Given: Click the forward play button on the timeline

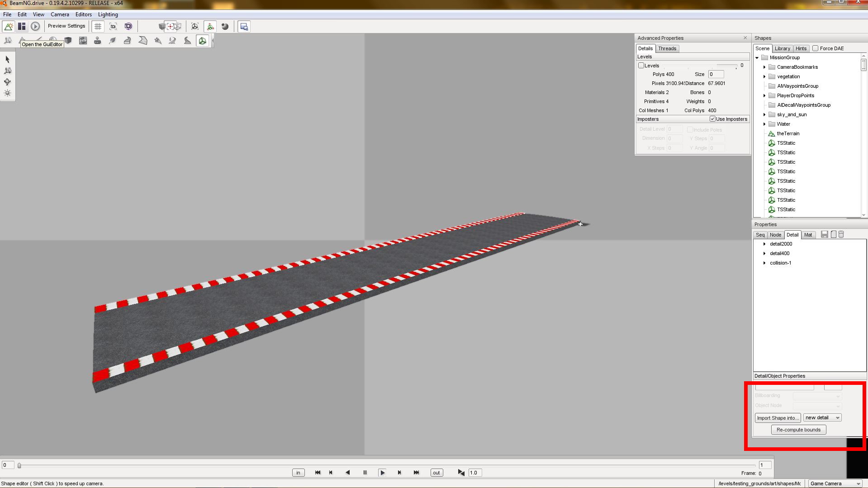Looking at the screenshot, I should click(x=382, y=473).
